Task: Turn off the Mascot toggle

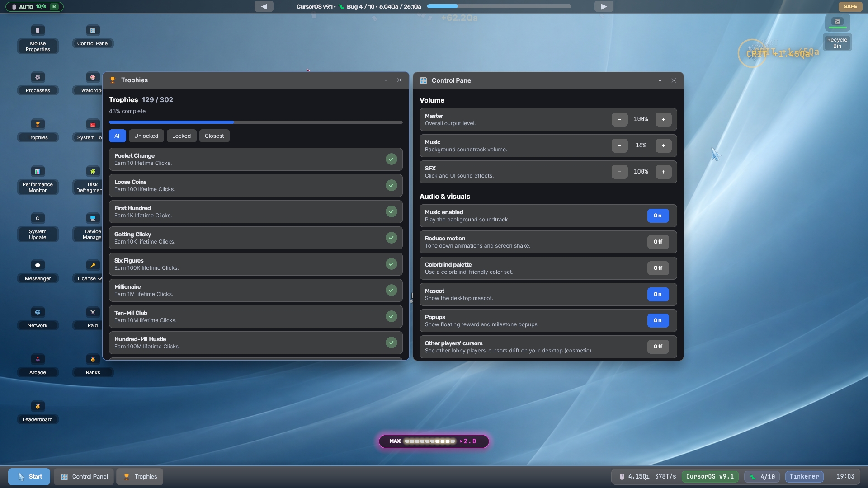Action: [x=658, y=294]
